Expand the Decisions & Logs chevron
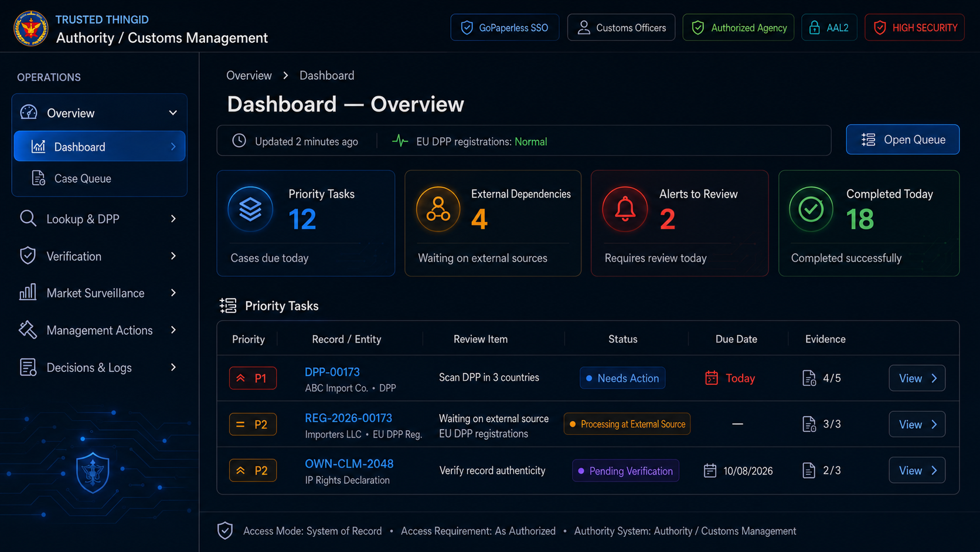 pyautogui.click(x=173, y=367)
